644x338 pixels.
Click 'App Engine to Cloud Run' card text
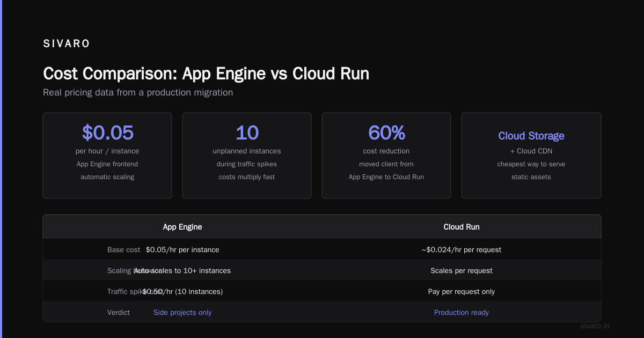386,177
